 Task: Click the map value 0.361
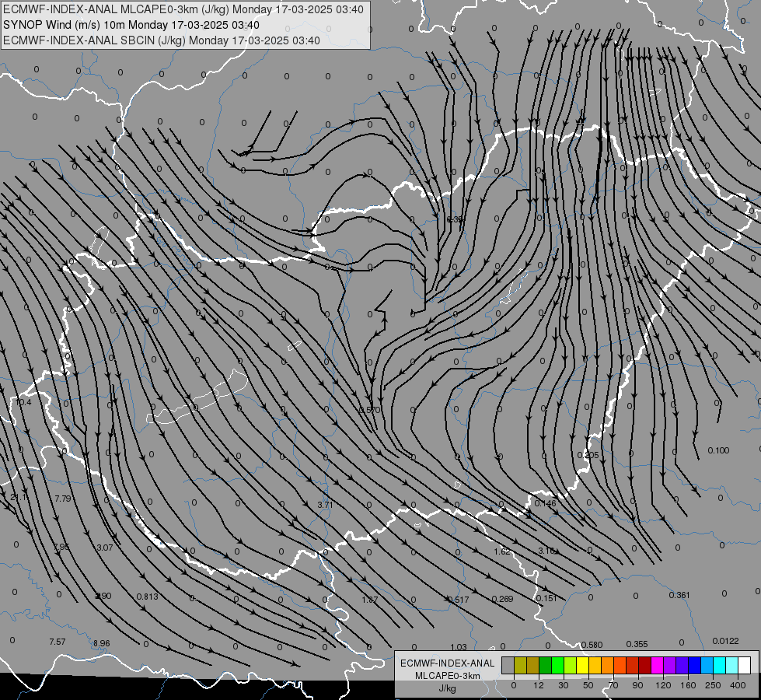tap(679, 595)
